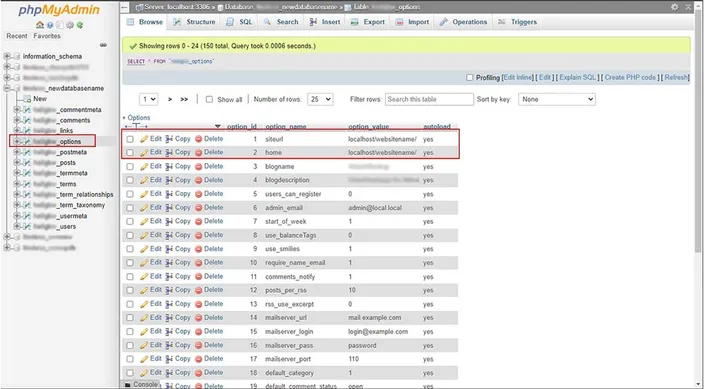Click the link chain icon in navigation panel
The image size is (704, 389).
tap(103, 45)
